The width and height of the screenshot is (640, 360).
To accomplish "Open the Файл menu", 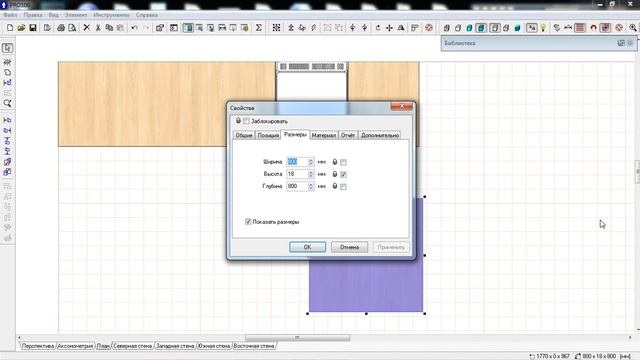I will click(11, 15).
